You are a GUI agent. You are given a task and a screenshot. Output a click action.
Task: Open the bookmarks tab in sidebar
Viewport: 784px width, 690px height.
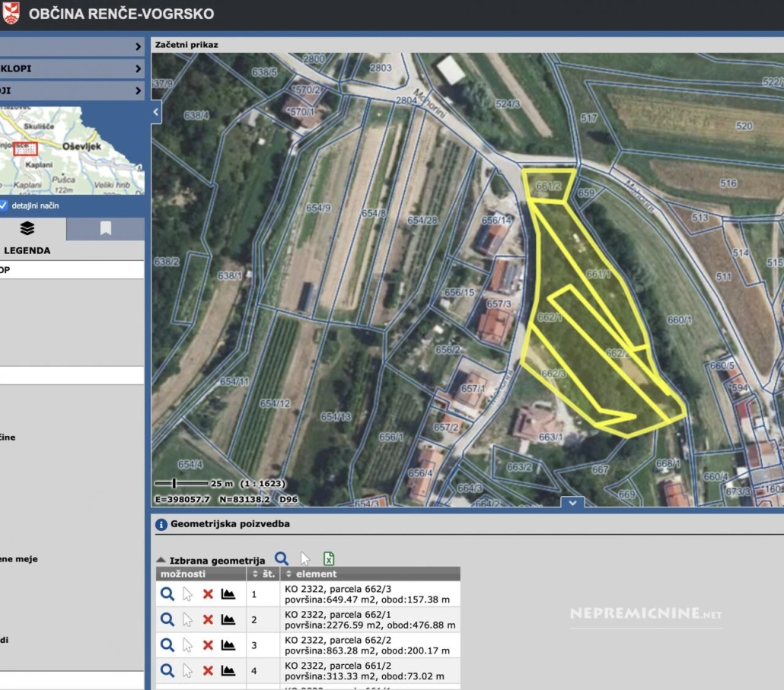pyautogui.click(x=105, y=229)
